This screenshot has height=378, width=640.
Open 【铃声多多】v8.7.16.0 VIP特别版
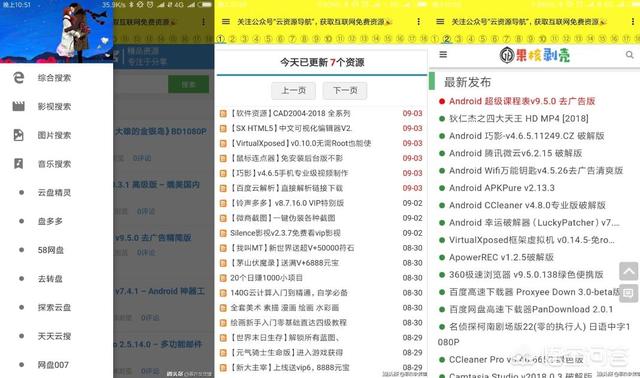point(287,203)
